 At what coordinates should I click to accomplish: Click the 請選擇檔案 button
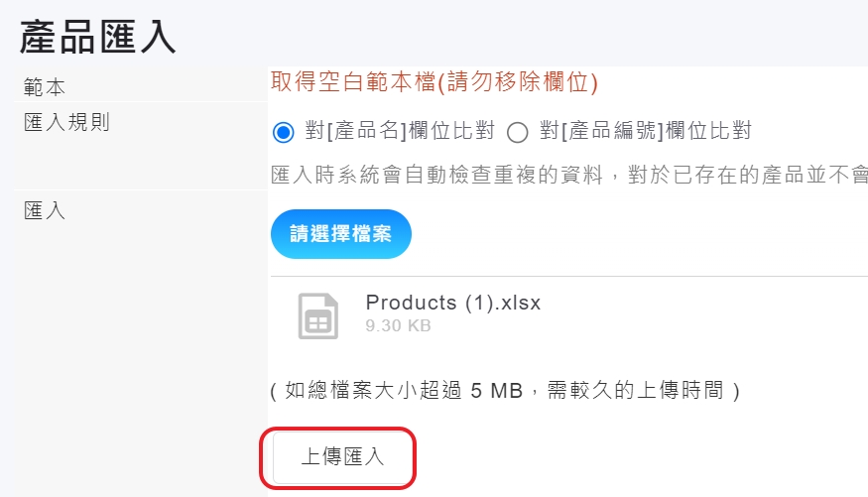coord(340,234)
